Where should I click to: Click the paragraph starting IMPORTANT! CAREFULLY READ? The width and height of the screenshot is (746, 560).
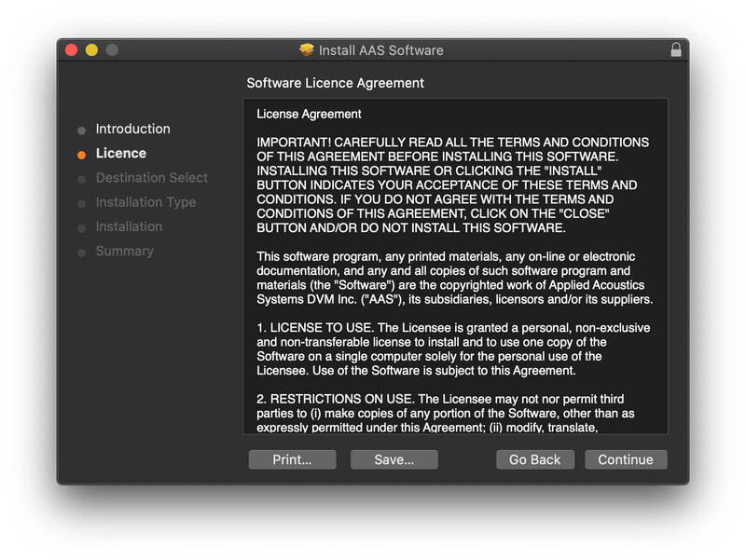click(452, 184)
